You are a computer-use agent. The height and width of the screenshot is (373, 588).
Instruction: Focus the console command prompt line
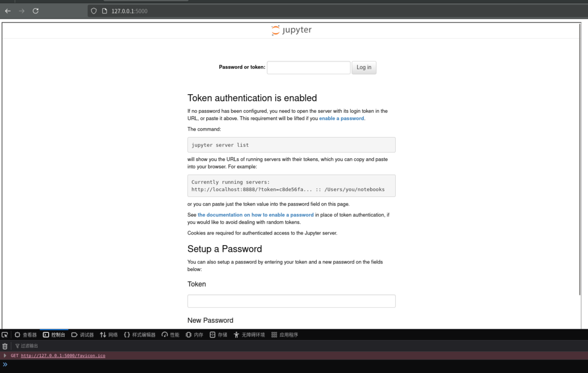[x=294, y=365]
